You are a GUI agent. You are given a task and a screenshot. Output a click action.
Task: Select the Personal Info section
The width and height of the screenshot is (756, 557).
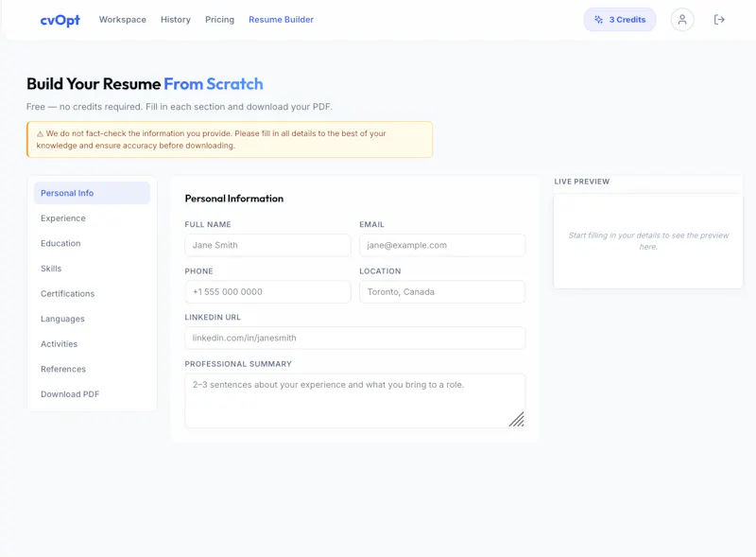click(92, 193)
